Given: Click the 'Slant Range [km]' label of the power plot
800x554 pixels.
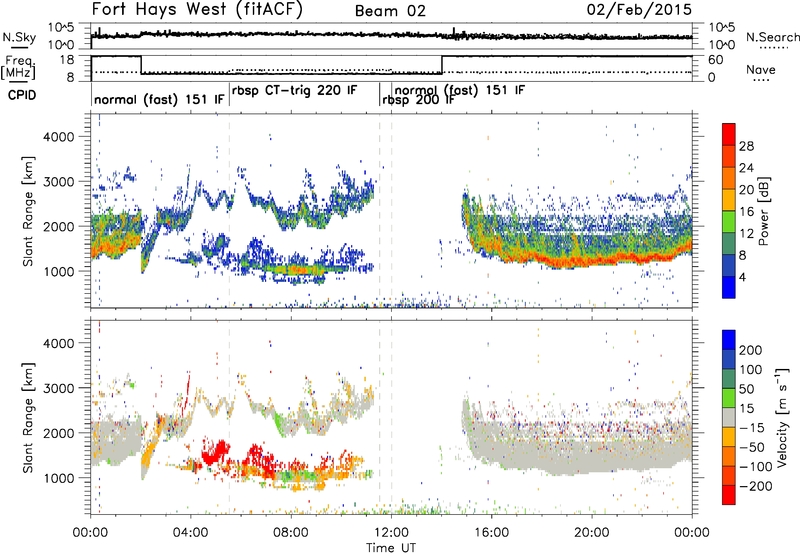Looking at the screenshot, I should [x=29, y=211].
